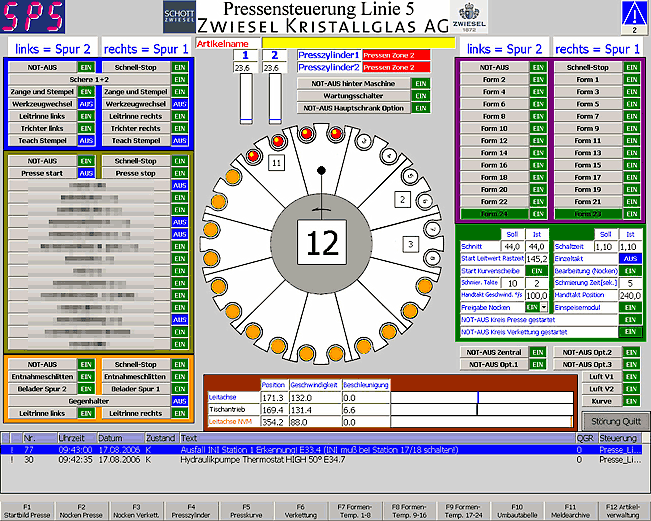Screen dimensions: 651x521
Task: Click the Schott Zwiesel logo
Action: coord(179,17)
